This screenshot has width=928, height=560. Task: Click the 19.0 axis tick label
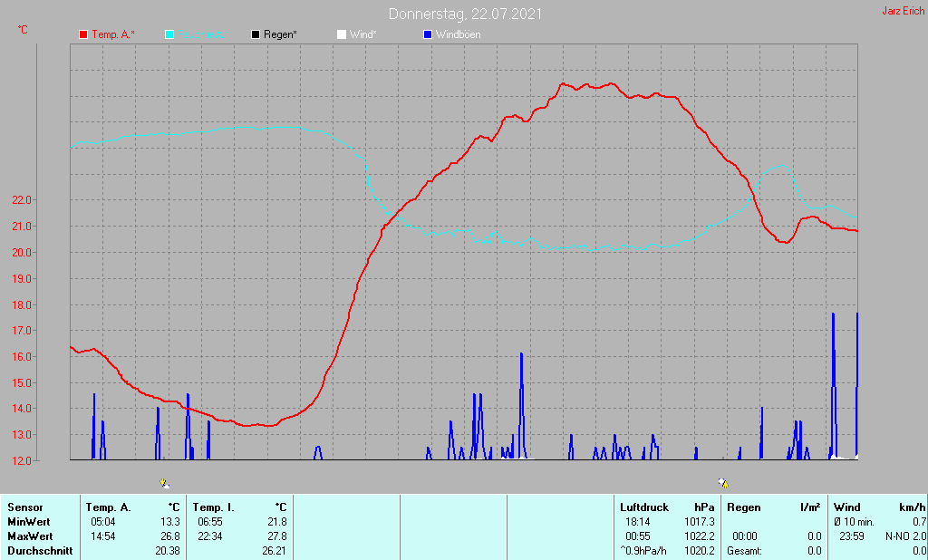(x=22, y=279)
